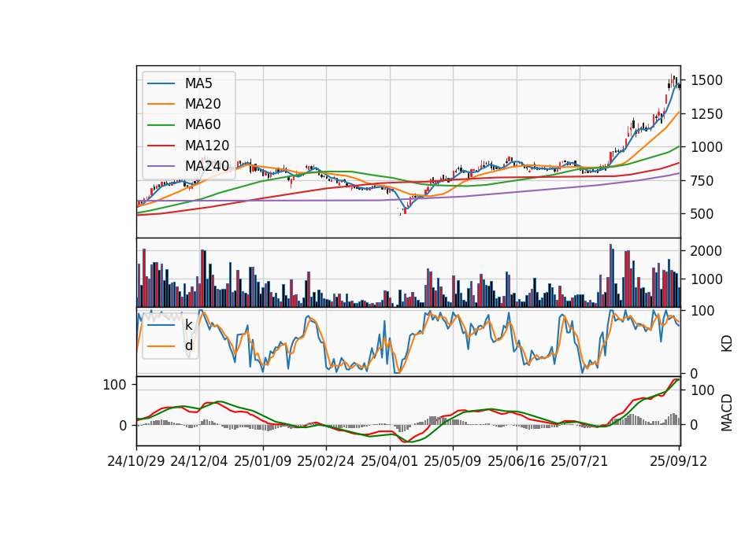This screenshot has height=543, width=756.
Task: Click the 25/05/09 date label
Action: point(453,461)
